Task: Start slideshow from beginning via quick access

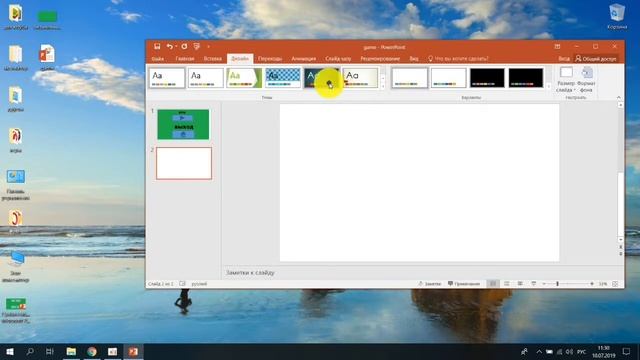Action: click(x=197, y=47)
